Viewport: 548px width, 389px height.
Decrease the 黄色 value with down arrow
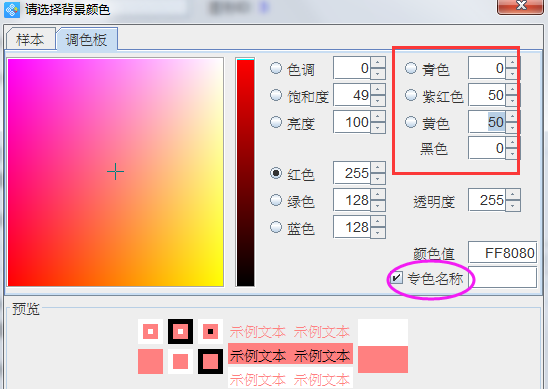click(513, 128)
